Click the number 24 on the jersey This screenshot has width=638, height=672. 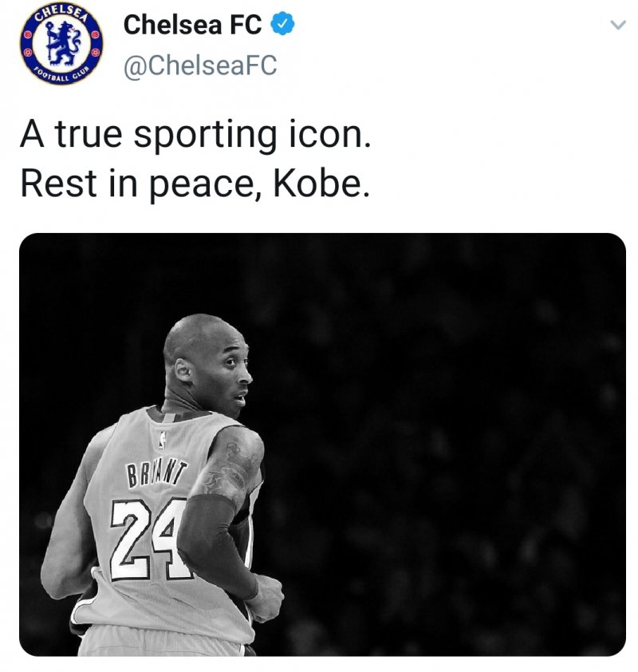pos(146,541)
